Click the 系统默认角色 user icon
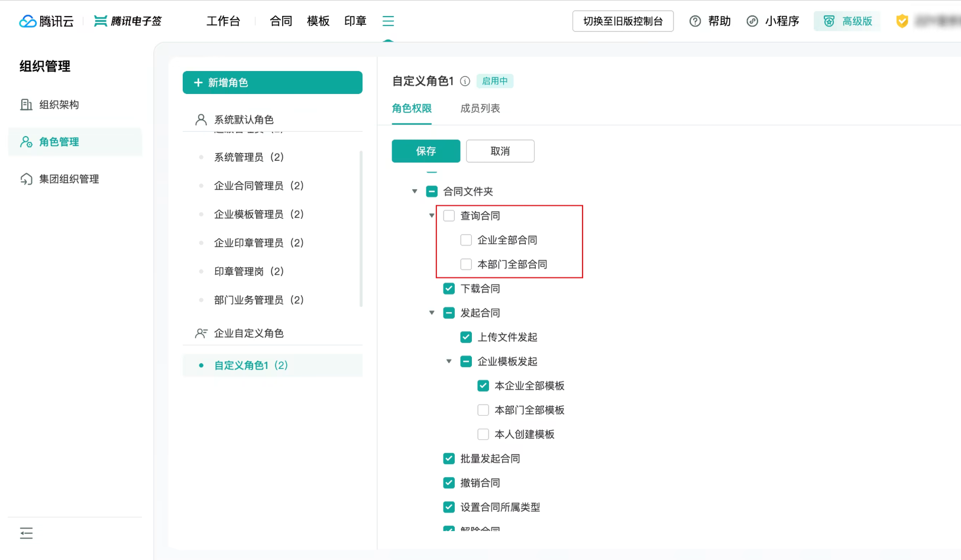The image size is (961, 560). [x=201, y=120]
